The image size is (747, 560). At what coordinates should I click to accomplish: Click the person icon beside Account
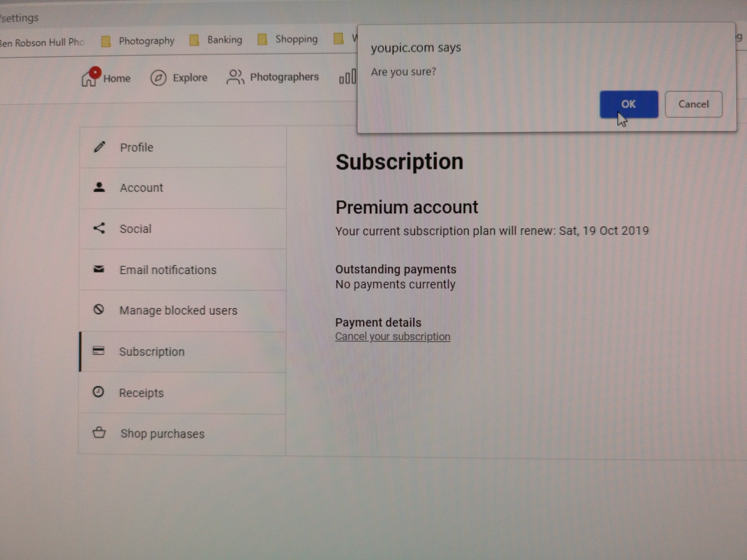pyautogui.click(x=99, y=187)
